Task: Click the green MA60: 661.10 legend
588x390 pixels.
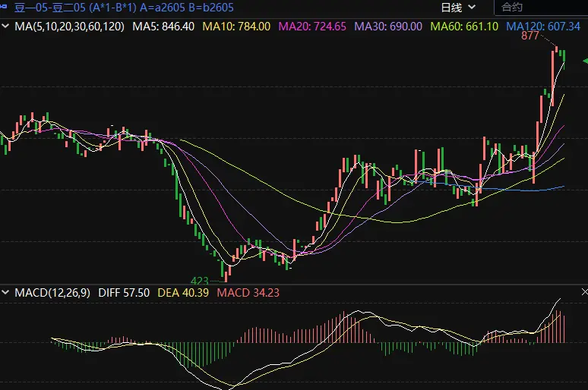Action: click(x=464, y=27)
